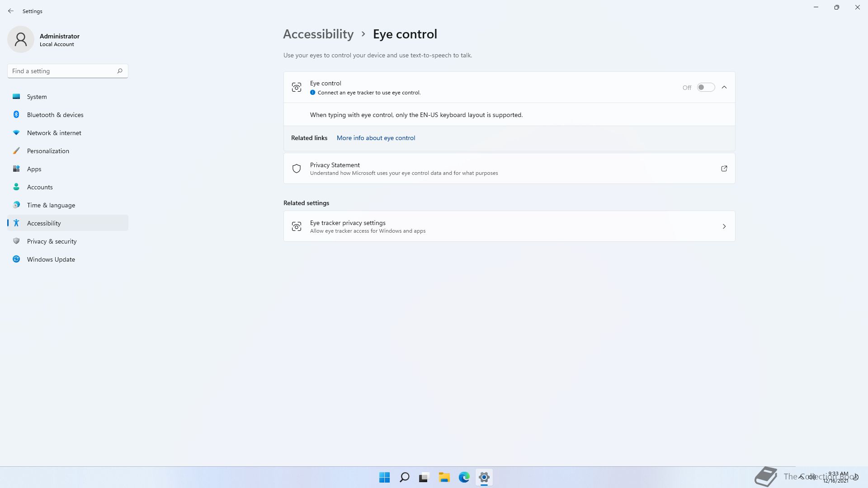Screen dimensions: 868x488
Task: Open Eye tracker privacy settings chevron
Action: pyautogui.click(x=724, y=226)
